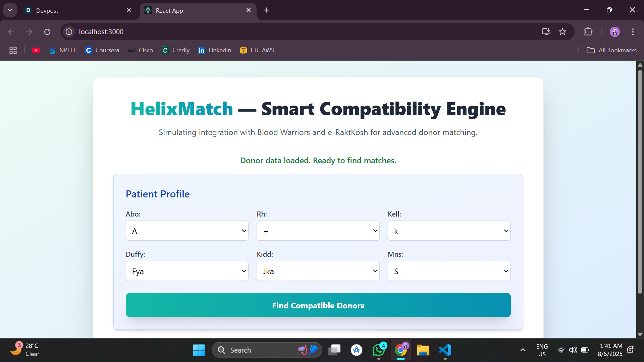Reload the page with the refresh icon
The height and width of the screenshot is (362, 644).
(47, 32)
